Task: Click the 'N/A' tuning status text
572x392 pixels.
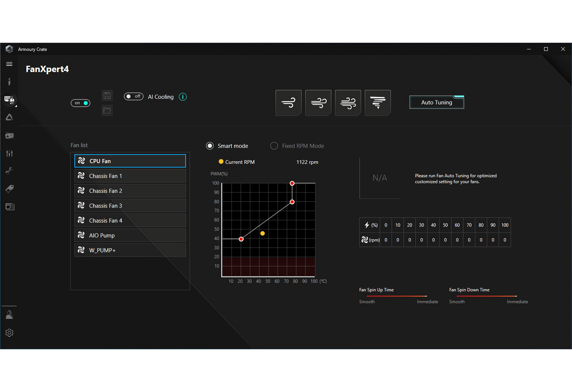Action: [x=379, y=178]
